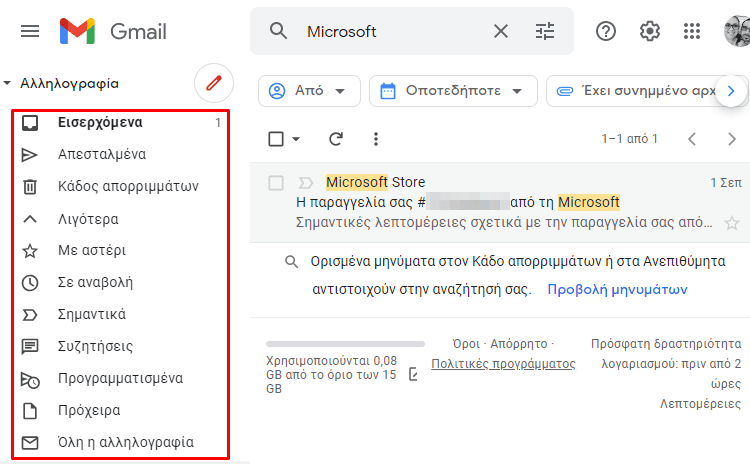Open the Οποτεδήποτε date filter
This screenshot has height=472, width=750.
coord(453,91)
